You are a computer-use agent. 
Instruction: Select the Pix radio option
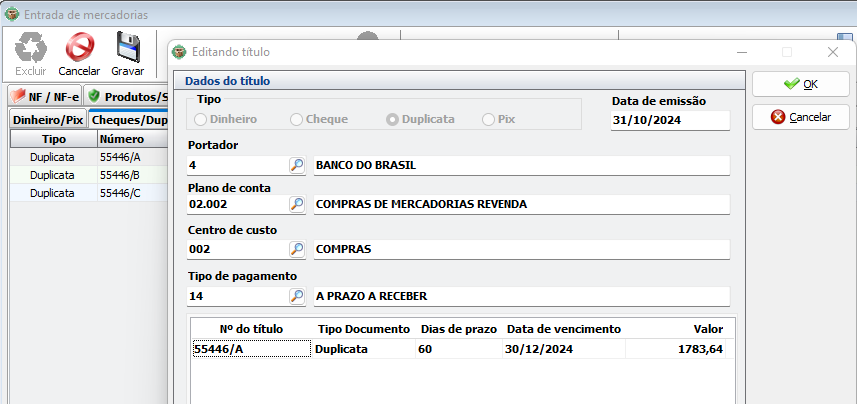498,119
